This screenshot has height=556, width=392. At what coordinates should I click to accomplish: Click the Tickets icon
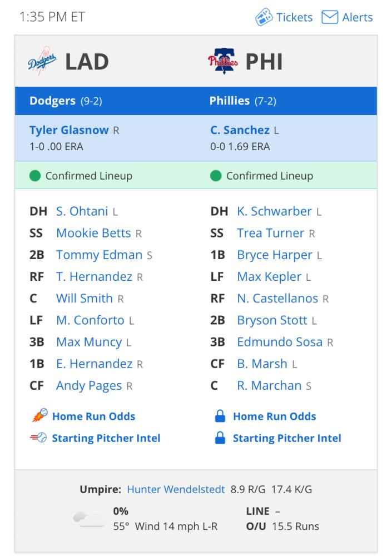coord(264,17)
